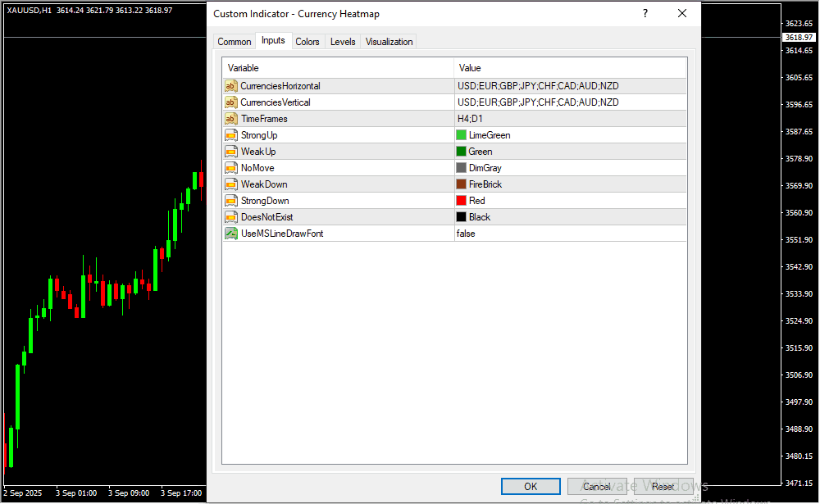Click the UseMSLineDrawFont boolean variable icon
The image size is (820, 504).
pyautogui.click(x=231, y=234)
